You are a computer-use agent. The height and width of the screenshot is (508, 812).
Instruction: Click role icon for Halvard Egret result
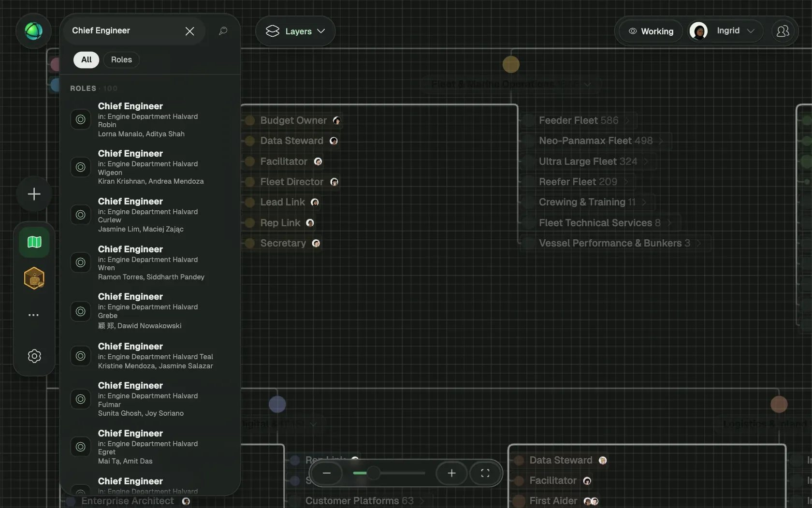pos(81,447)
